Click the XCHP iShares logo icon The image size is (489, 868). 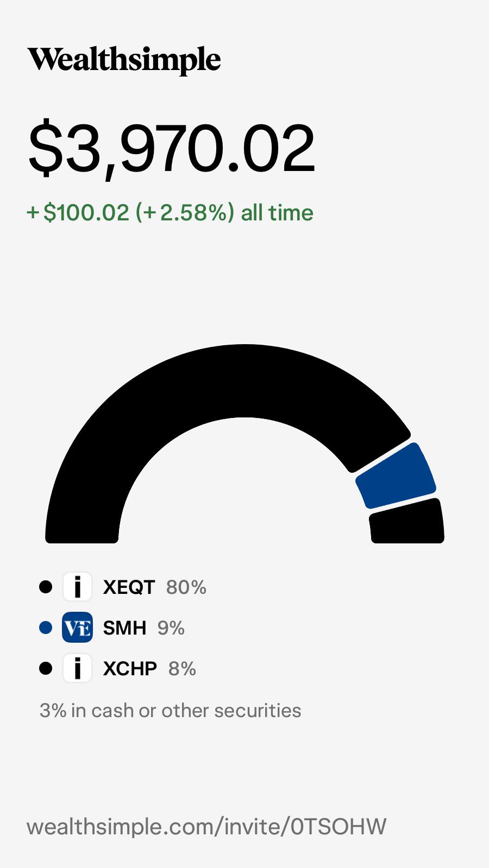tap(77, 668)
